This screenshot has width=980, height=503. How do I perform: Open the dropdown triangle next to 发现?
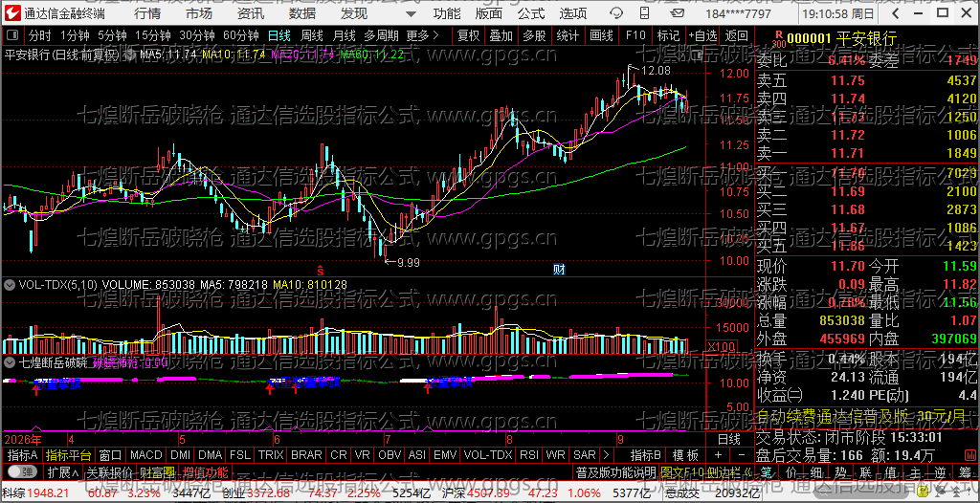pos(410,14)
